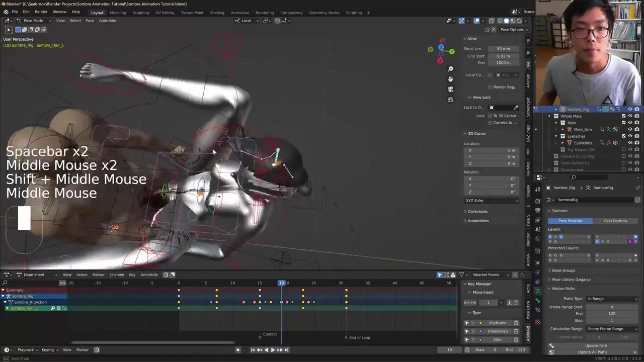
Task: Click the jump to last frame icon
Action: coord(287,350)
